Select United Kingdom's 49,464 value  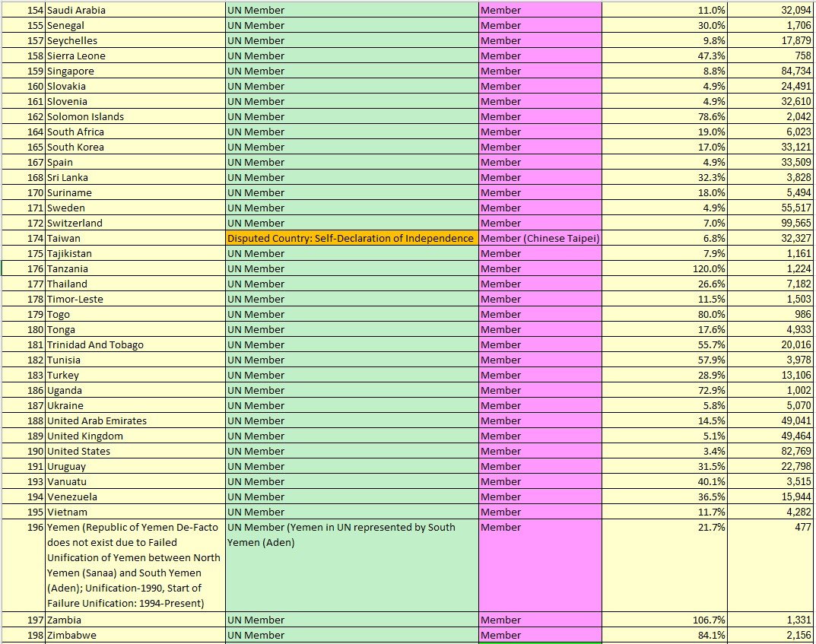pos(770,436)
